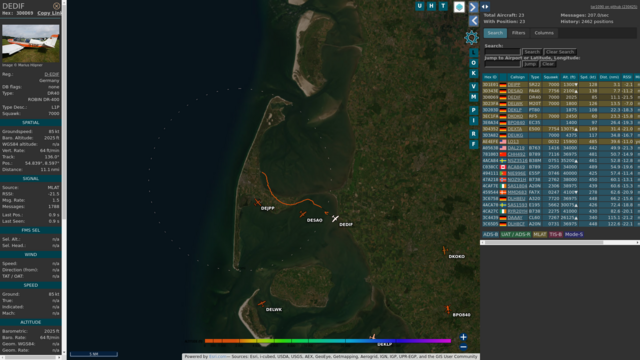Switch to the Search tab
640x360 pixels.
tap(495, 33)
